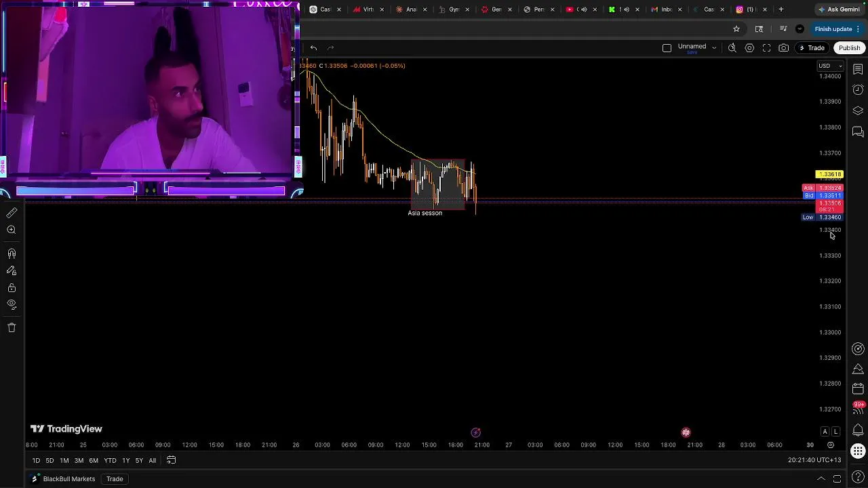Viewport: 868px width, 488px height.
Task: Open the Unnamed layout dropdown
Action: [697, 47]
